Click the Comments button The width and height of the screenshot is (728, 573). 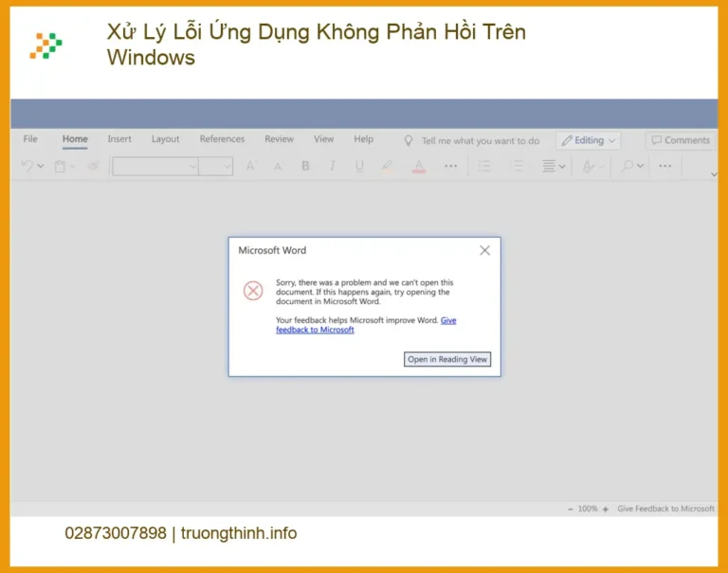[x=681, y=140]
